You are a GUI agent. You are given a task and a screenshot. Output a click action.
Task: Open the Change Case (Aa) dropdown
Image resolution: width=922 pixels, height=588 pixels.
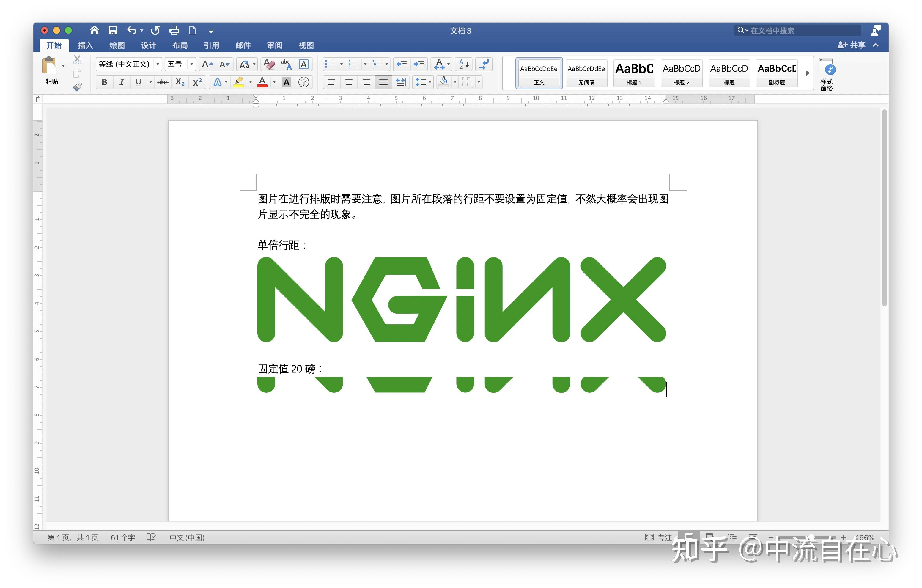[247, 64]
